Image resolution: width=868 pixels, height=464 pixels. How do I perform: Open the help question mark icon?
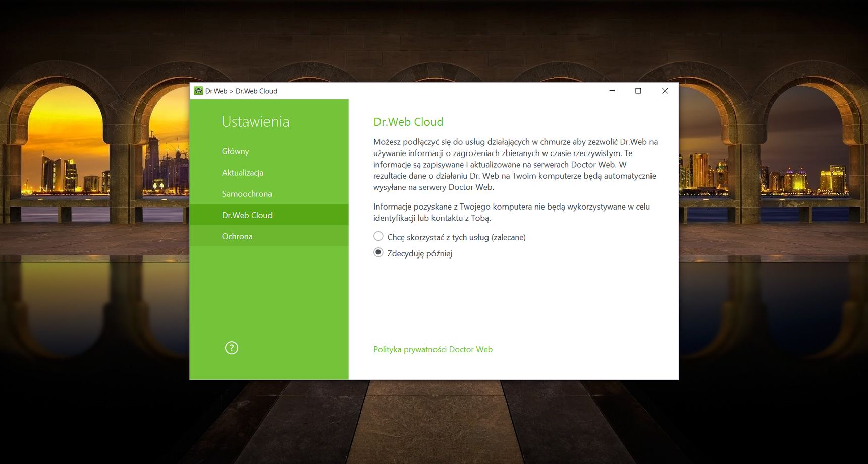(x=231, y=348)
